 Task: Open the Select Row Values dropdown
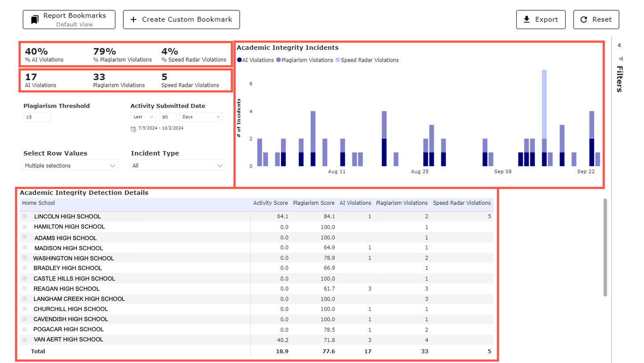point(70,166)
